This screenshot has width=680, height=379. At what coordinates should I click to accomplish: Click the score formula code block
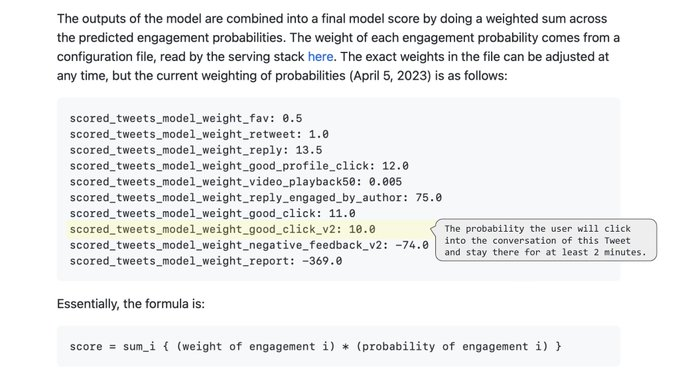pyautogui.click(x=338, y=346)
